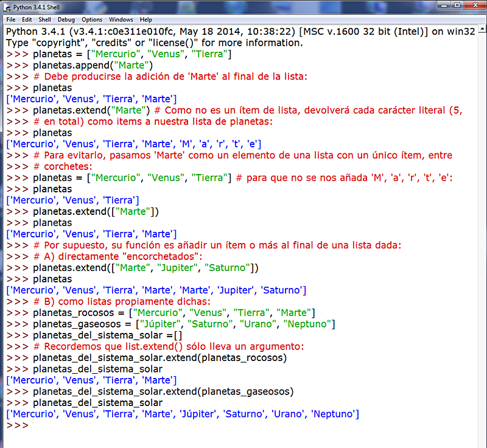Open the Shell menu

(x=44, y=19)
